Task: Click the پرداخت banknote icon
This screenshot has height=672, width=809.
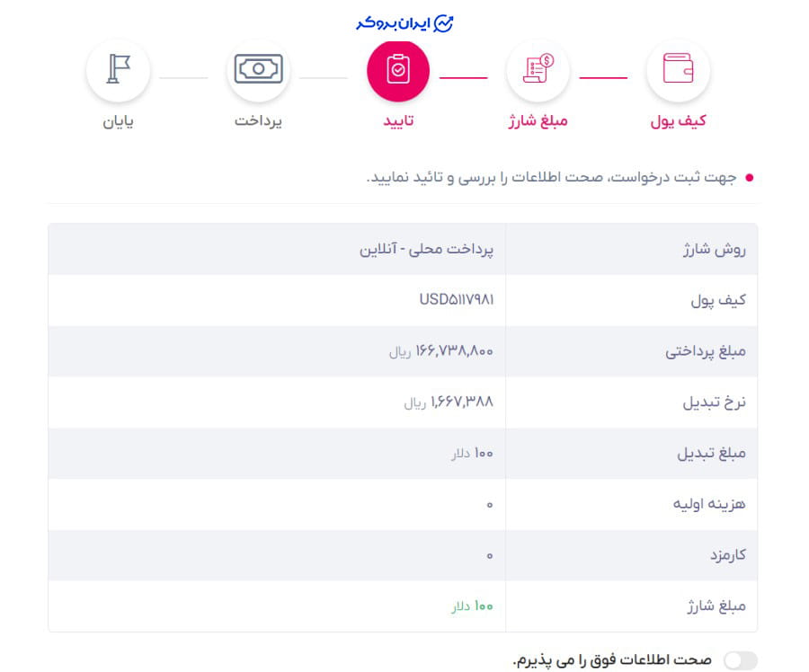Action: (x=258, y=70)
